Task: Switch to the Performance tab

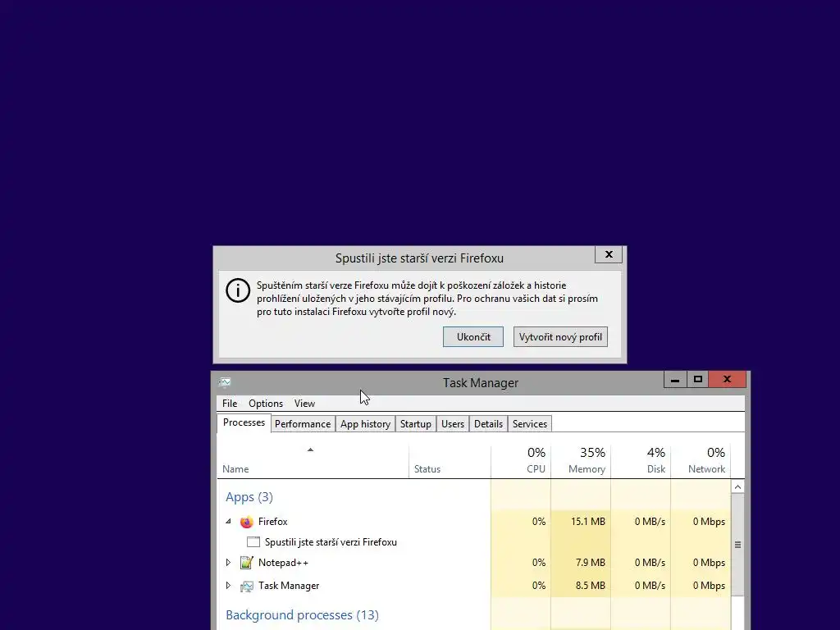Action: click(303, 424)
